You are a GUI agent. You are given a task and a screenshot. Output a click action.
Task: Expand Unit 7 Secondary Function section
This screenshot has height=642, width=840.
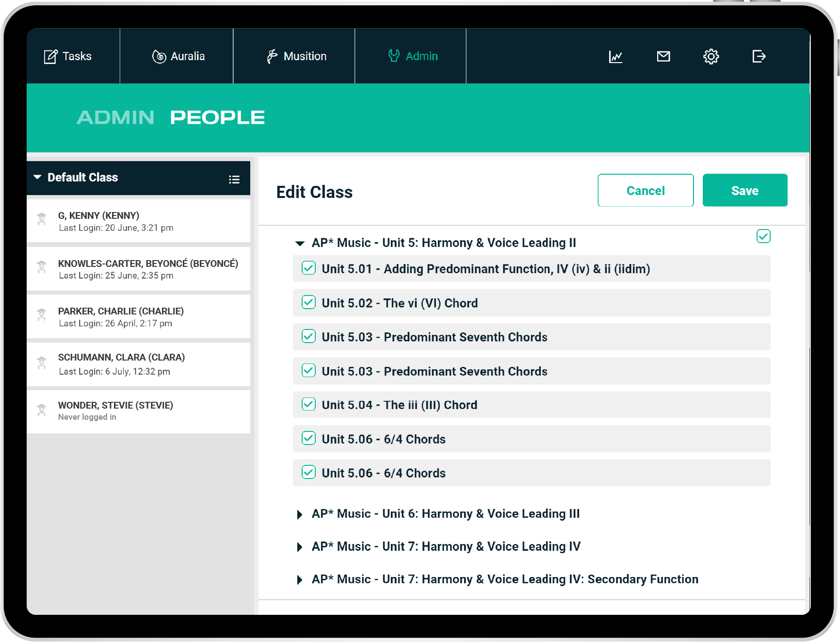click(300, 580)
